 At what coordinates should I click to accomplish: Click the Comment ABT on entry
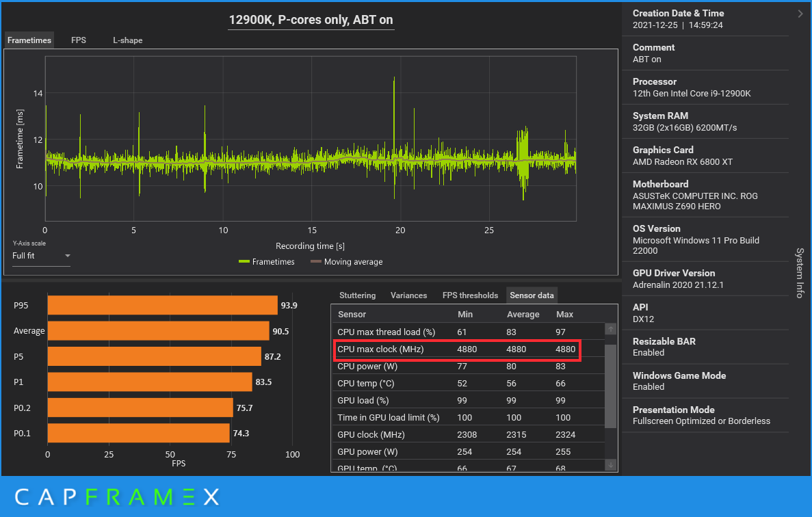705,53
